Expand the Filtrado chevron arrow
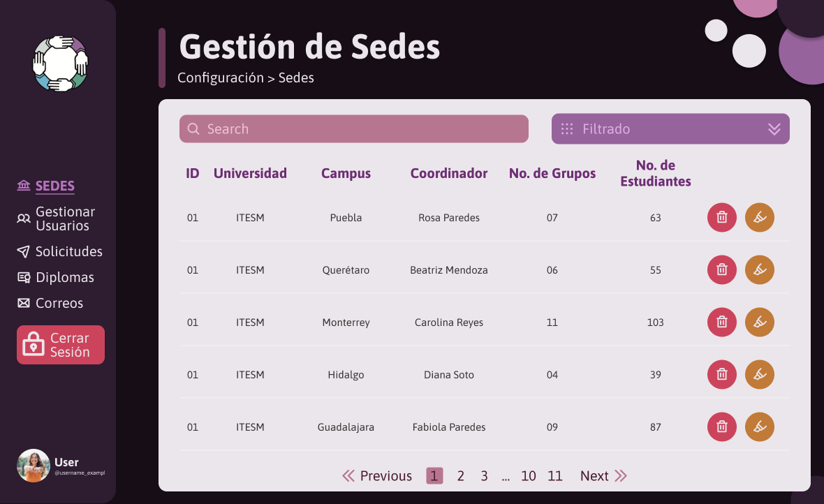 click(x=774, y=129)
